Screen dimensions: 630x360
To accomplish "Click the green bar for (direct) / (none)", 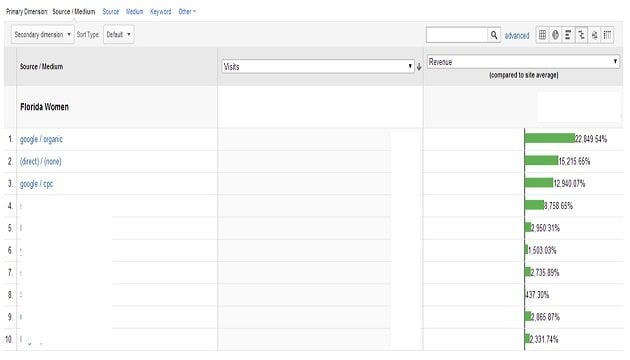I will pyautogui.click(x=541, y=161).
